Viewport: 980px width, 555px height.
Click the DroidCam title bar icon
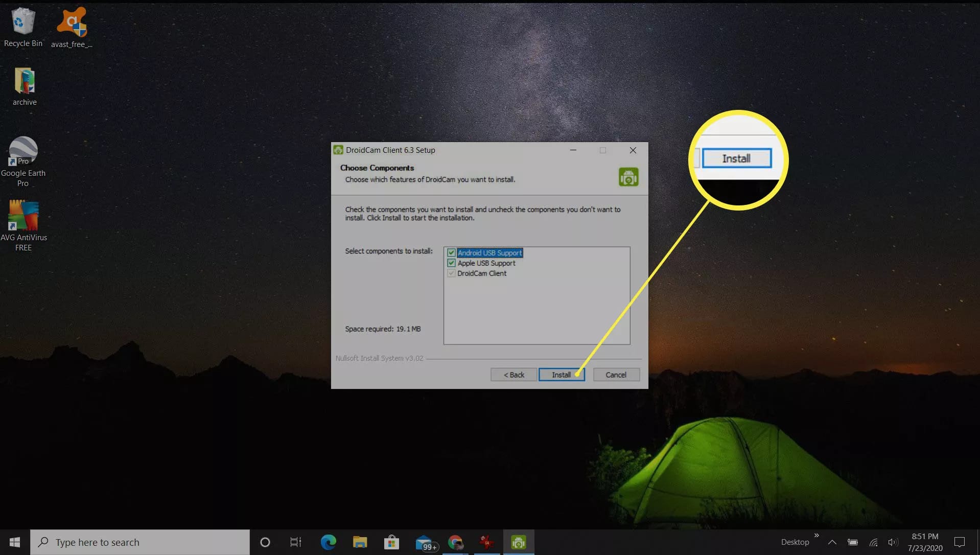pos(338,150)
